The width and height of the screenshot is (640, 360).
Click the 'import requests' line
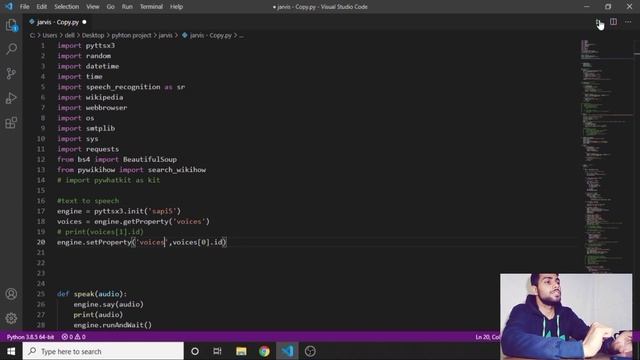(x=88, y=149)
